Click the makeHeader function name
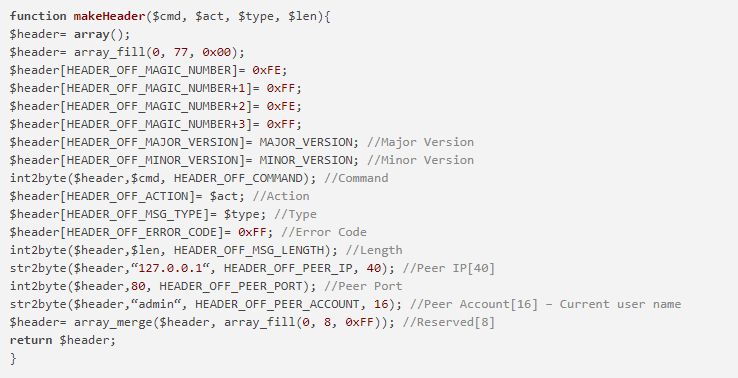 tap(110, 16)
